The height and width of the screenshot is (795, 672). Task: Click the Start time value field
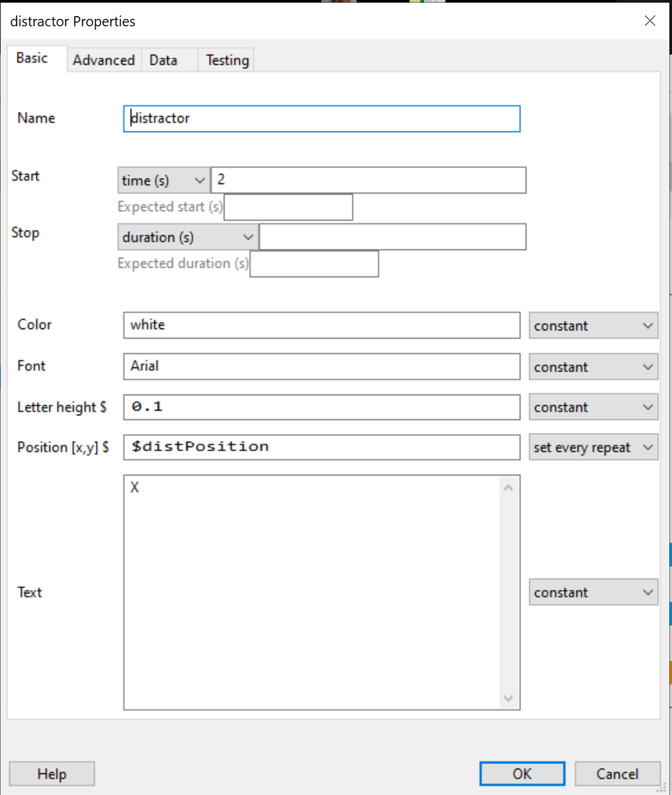pyautogui.click(x=368, y=181)
